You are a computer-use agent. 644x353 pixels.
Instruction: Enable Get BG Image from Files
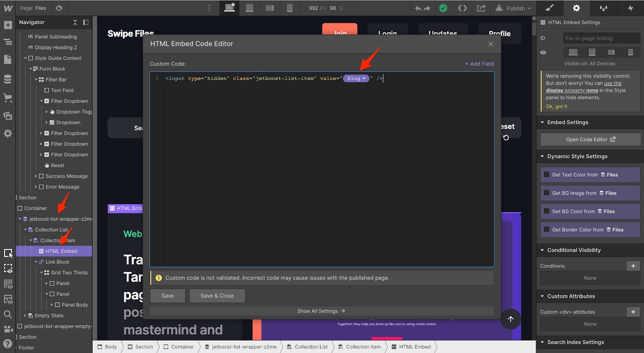547,193
